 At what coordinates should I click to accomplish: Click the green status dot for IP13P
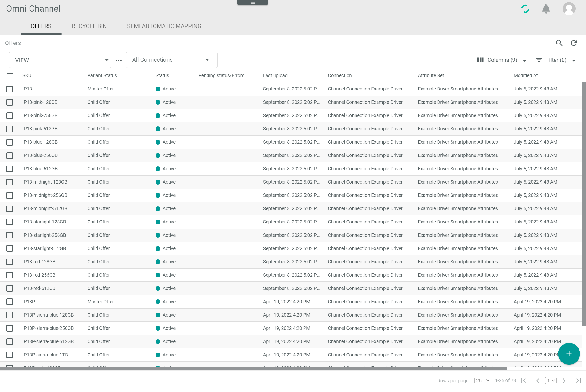pos(158,302)
